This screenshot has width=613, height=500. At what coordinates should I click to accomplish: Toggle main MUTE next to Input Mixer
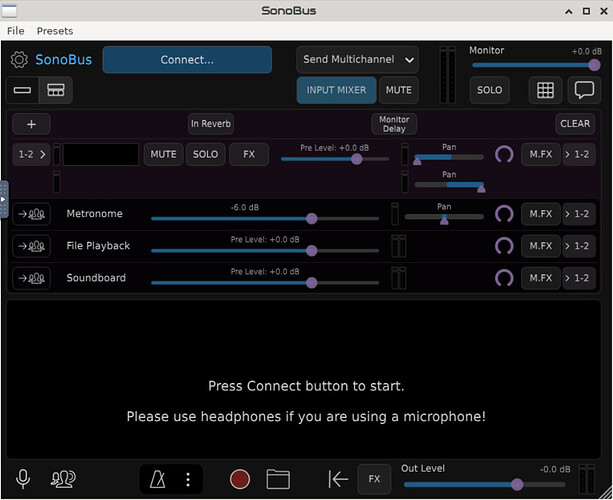pyautogui.click(x=399, y=90)
